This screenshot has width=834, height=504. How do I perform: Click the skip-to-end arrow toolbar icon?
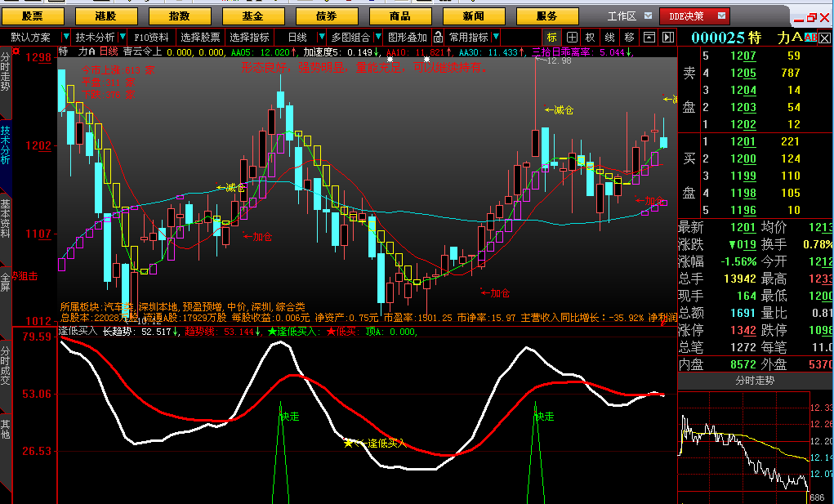click(668, 38)
